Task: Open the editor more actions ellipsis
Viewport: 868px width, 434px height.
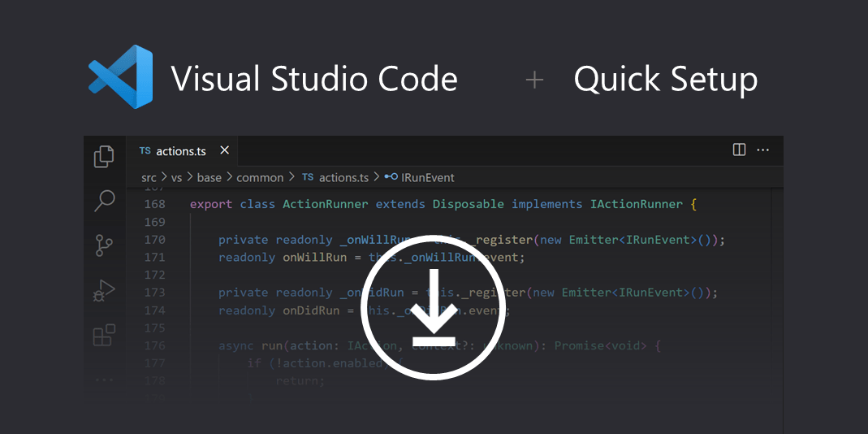Action: [x=762, y=150]
